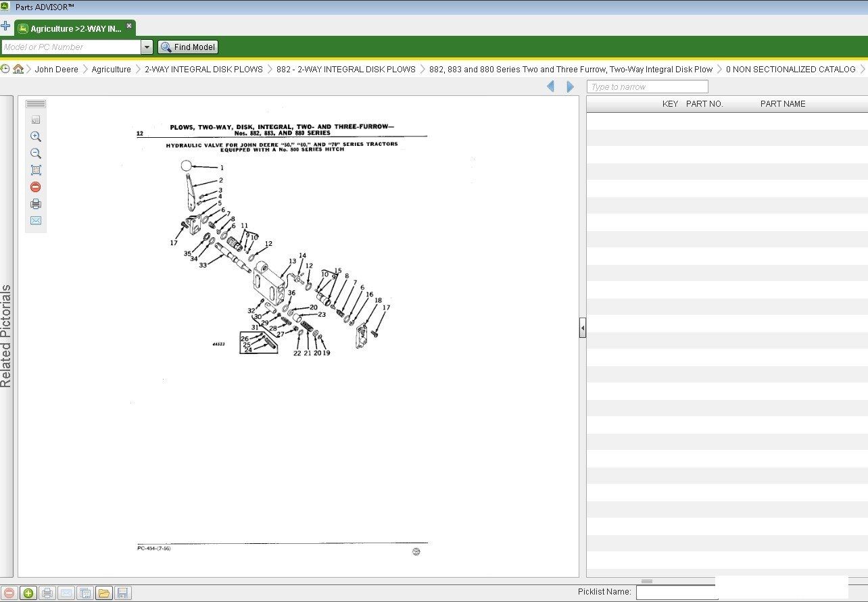Close the Agriculture >2-WAY IN... tab

129,26
